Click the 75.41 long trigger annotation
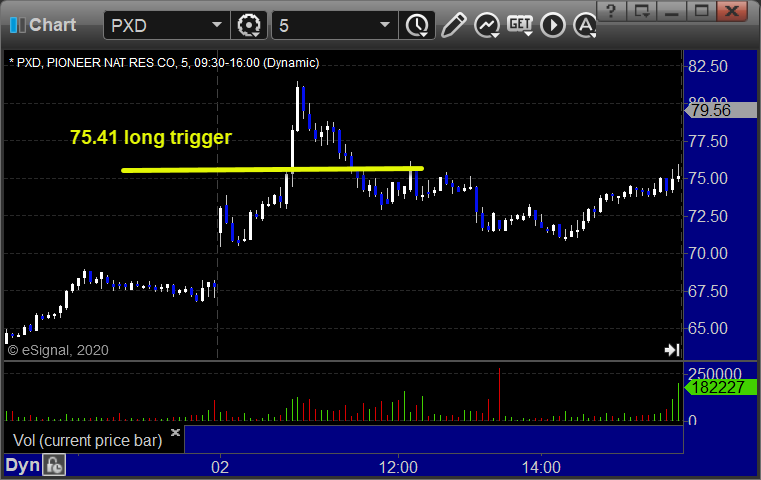The image size is (761, 480). click(x=151, y=137)
